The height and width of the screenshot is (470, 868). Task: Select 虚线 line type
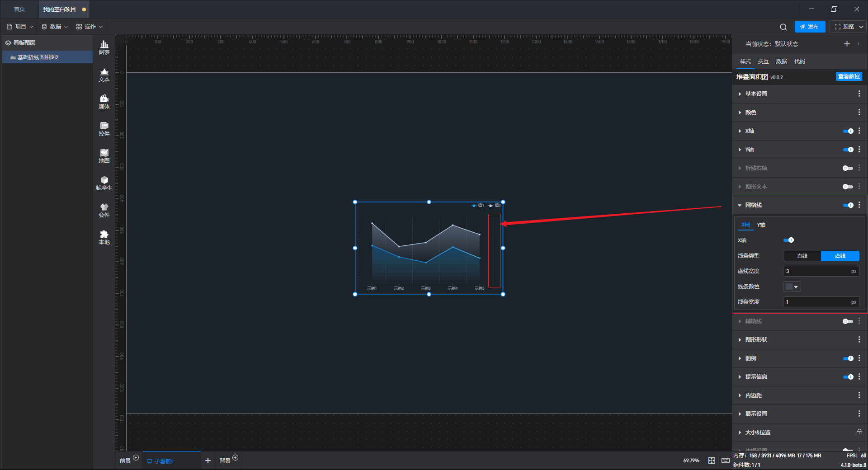840,256
